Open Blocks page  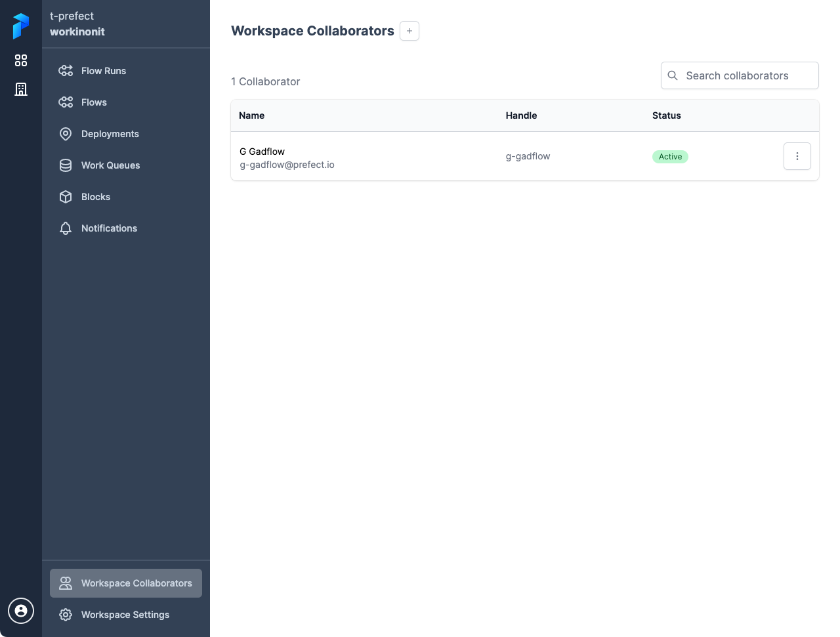point(126,197)
